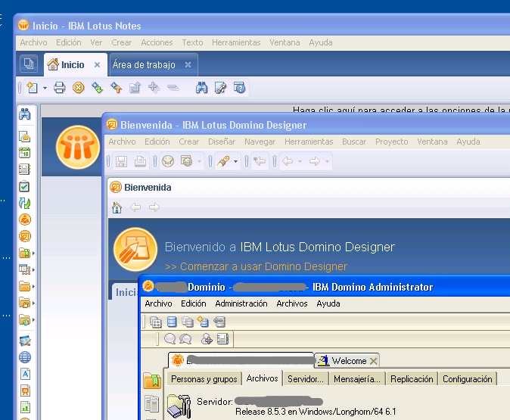Viewport: 510px width, 420px height.
Task: Click the print icon in Designer toolbar
Action: point(140,161)
